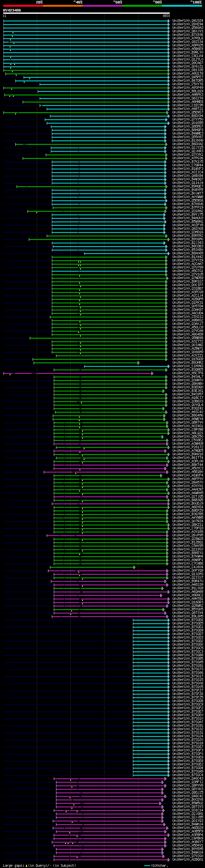
Task: Click UniRef100_B8KT44 hit label
Action: click(x=187, y=465)
